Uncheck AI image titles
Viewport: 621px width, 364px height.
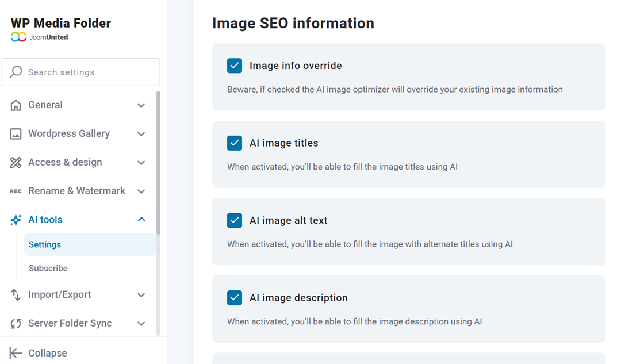pos(234,143)
